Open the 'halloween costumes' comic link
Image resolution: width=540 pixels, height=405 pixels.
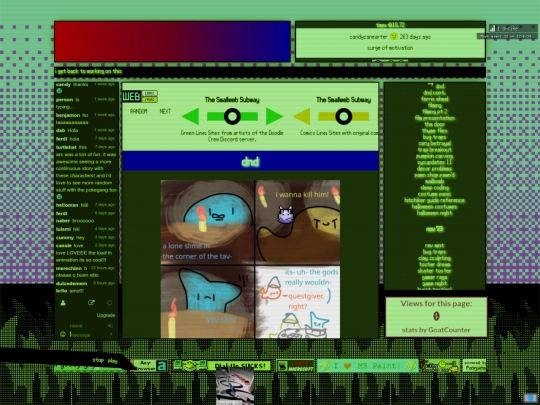click(x=435, y=207)
